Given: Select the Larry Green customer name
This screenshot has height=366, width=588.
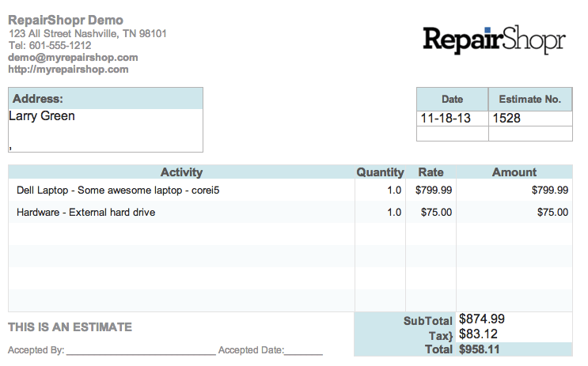Looking at the screenshot, I should [x=42, y=115].
